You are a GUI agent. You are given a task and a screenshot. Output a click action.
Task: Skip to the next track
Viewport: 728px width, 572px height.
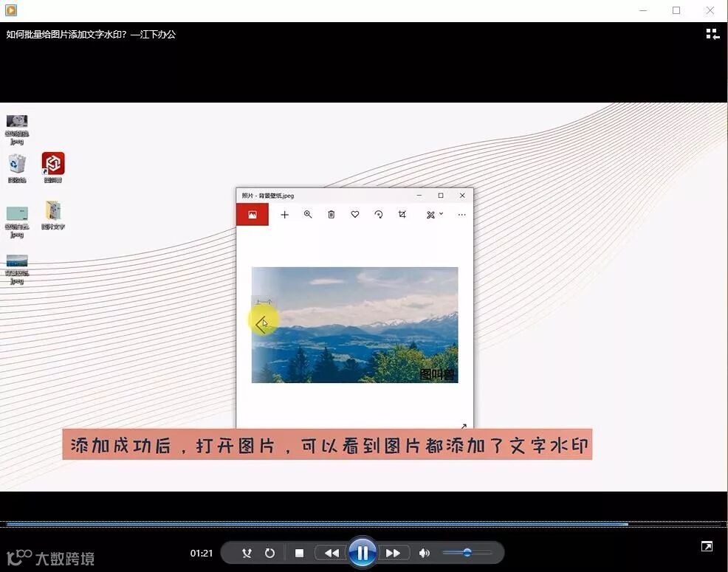coord(394,553)
